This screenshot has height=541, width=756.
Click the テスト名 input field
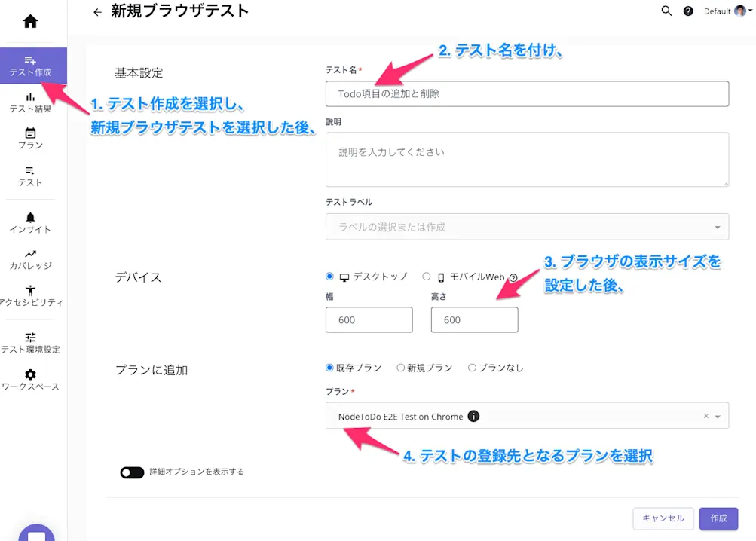[527, 93]
